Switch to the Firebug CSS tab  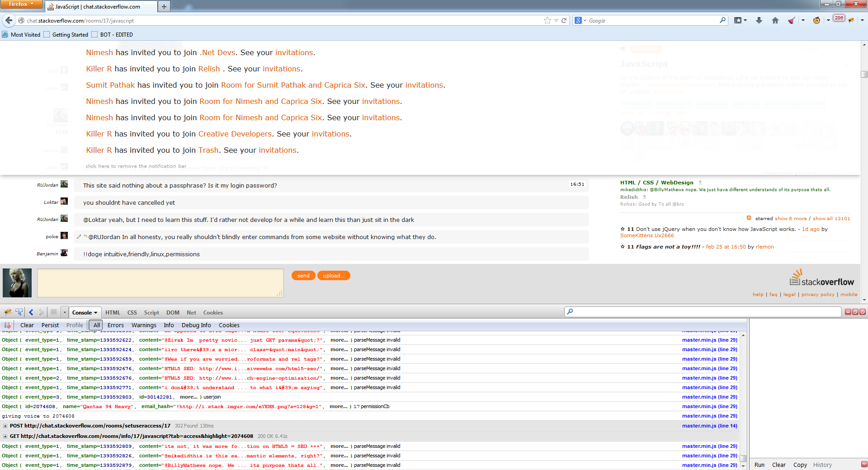[132, 312]
